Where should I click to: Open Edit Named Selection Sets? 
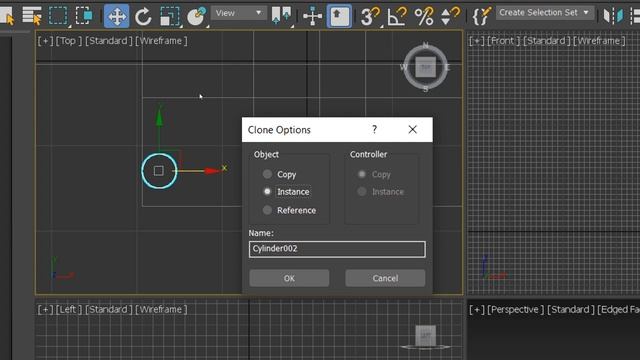click(481, 16)
